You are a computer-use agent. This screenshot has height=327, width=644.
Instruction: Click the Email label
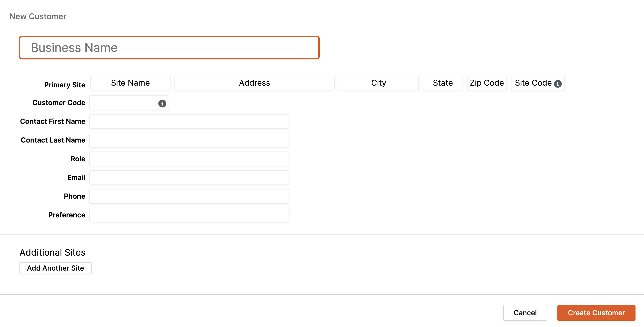(76, 178)
